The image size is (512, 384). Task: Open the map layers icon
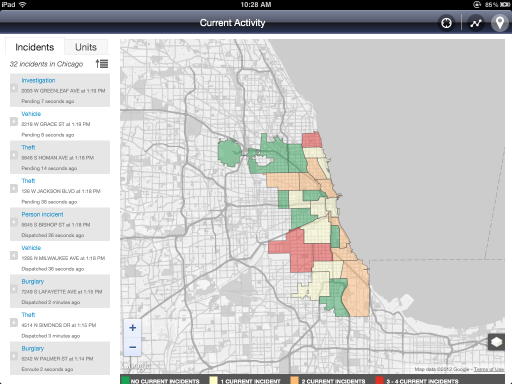pyautogui.click(x=496, y=342)
